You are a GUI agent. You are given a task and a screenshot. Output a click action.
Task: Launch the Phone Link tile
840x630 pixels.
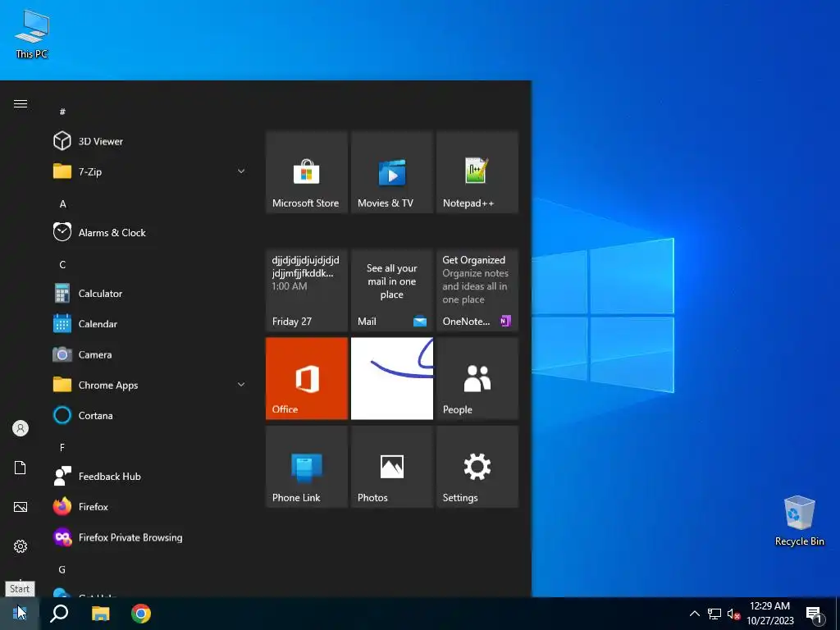click(307, 467)
